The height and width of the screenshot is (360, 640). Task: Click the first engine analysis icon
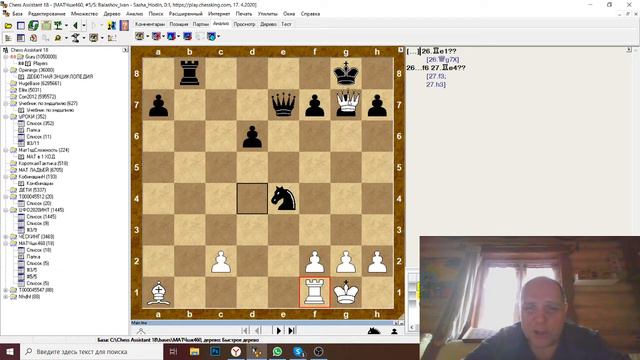[140, 36]
